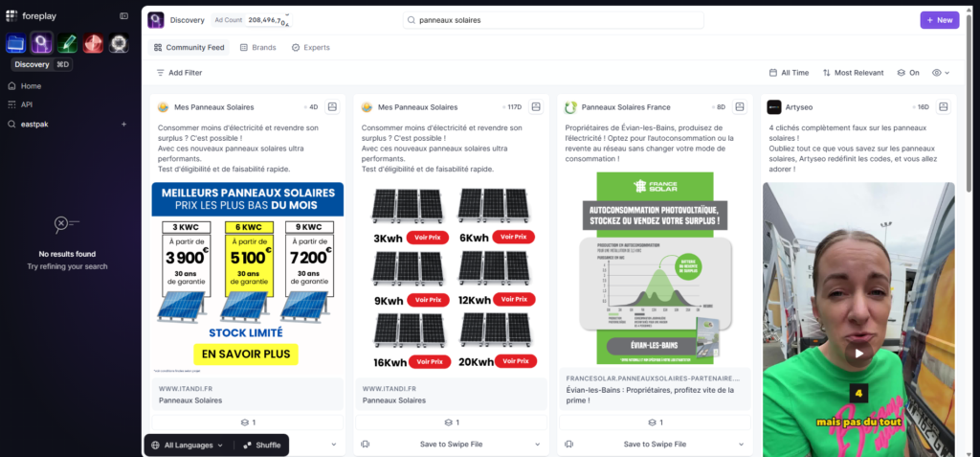Click the Ad Count 208,496,7 badge
This screenshot has width=980, height=457.
point(252,20)
